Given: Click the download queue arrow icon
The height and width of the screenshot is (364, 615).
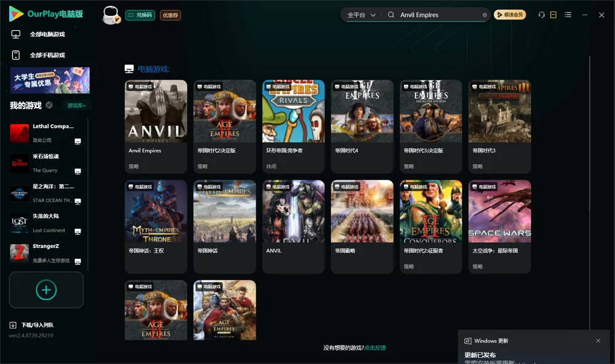Looking at the screenshot, I should (x=13, y=325).
